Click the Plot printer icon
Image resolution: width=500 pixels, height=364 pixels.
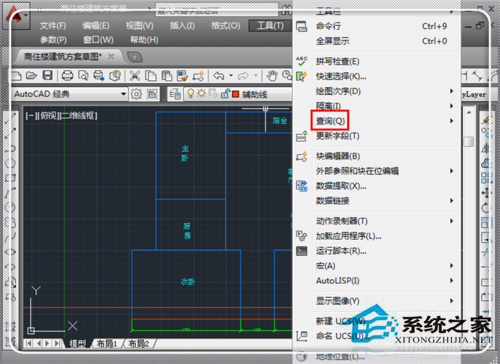[x=67, y=76]
